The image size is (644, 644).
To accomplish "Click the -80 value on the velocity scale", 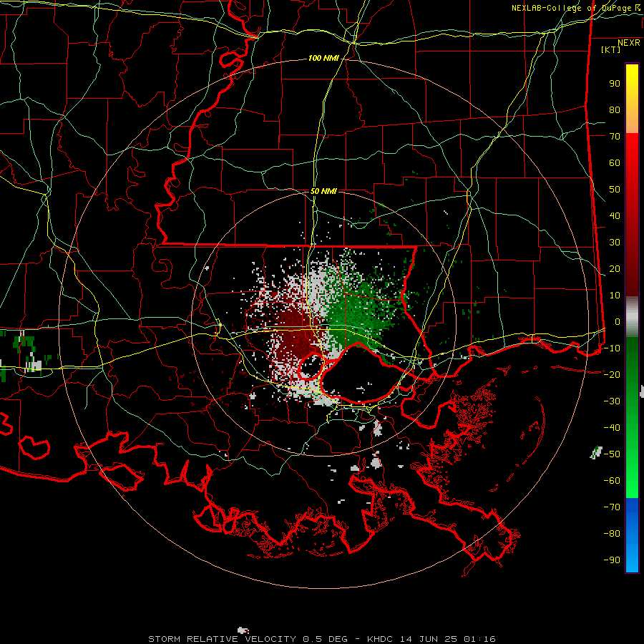I will [612, 534].
